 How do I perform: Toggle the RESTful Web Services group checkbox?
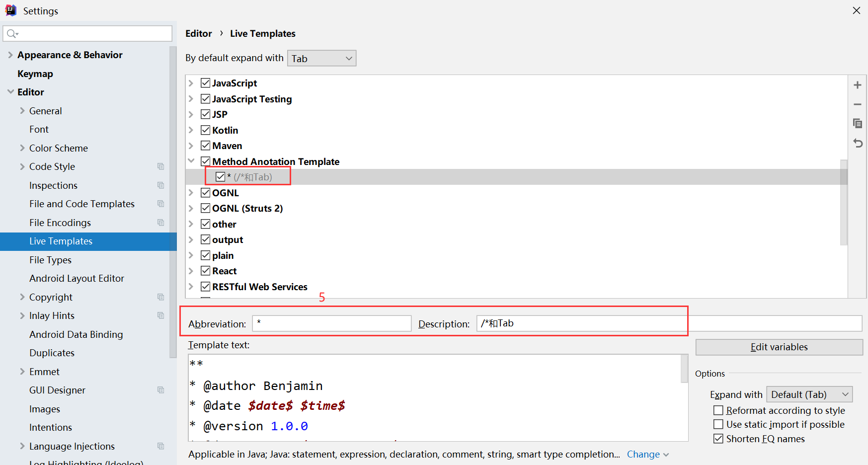(x=206, y=287)
